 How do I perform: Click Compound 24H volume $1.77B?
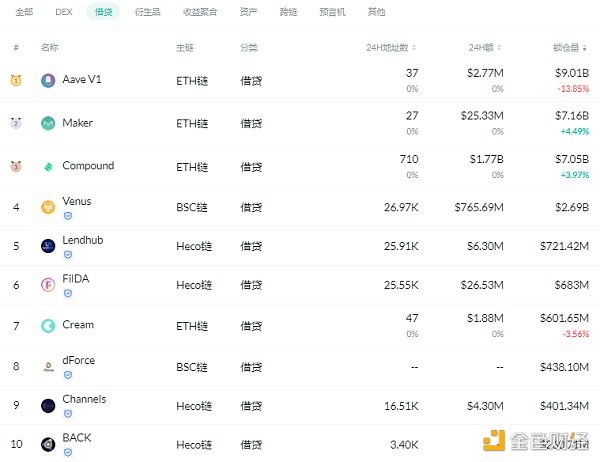tap(486, 159)
